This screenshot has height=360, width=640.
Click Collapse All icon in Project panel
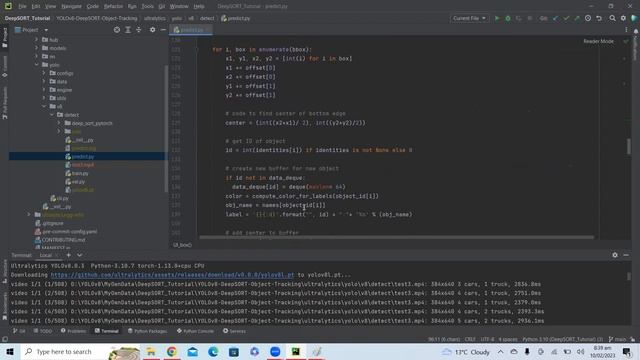click(x=138, y=30)
